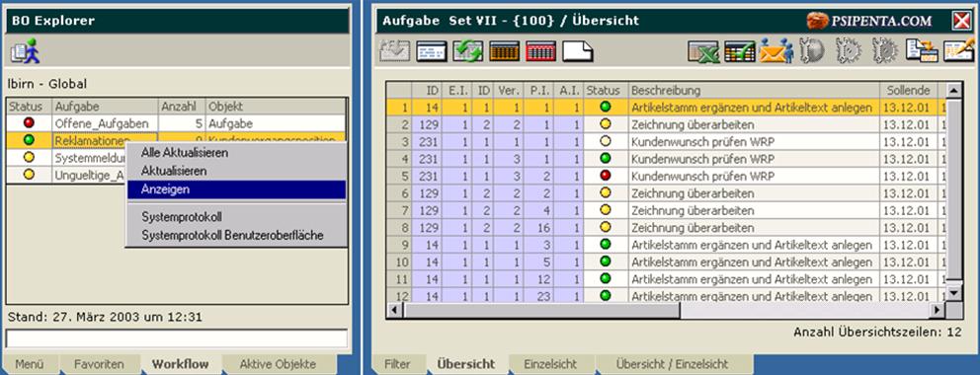
Task: Open the 'Übersicht / Einzelsicht' tab
Action: coord(672,364)
